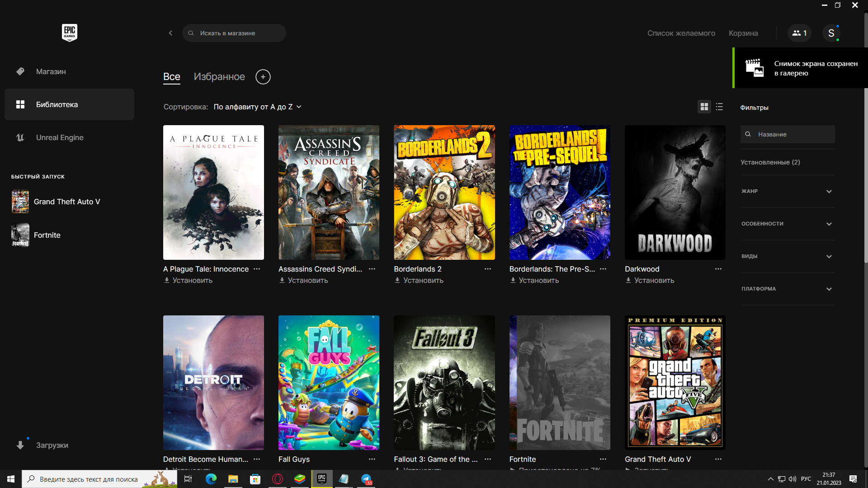Open Microsoft Edge from the taskbar
Screen dimensions: 868x488
211,479
